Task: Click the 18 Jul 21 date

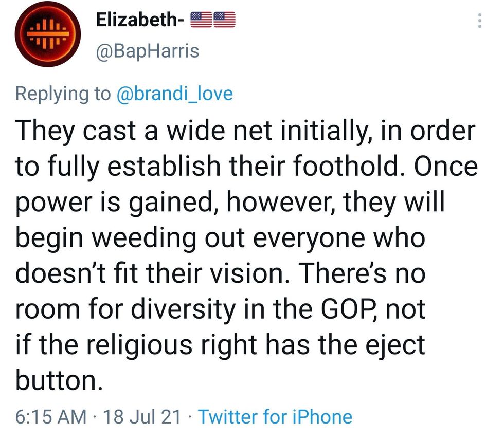Action: tap(142, 416)
